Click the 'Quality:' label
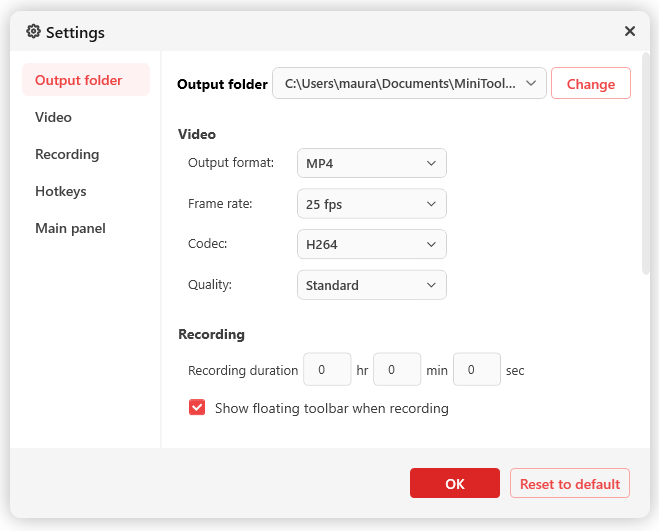The height and width of the screenshot is (531, 659). click(x=210, y=285)
